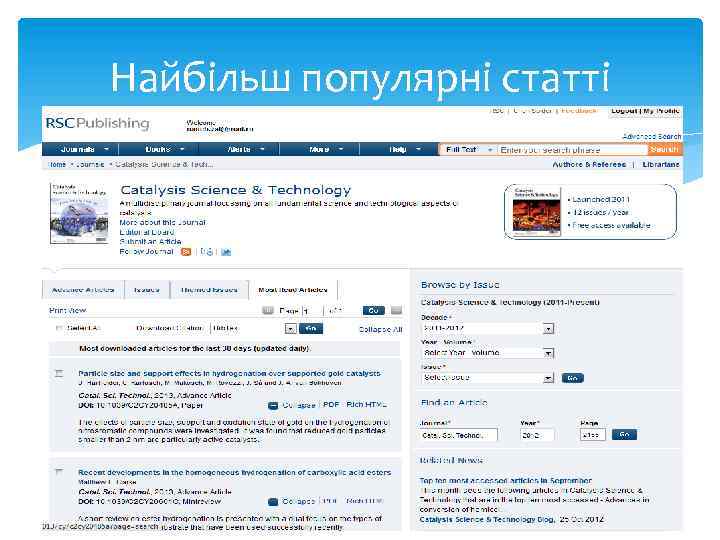The image size is (720, 540).
Task: Click Go next to the Page field
Action: pos(373,310)
